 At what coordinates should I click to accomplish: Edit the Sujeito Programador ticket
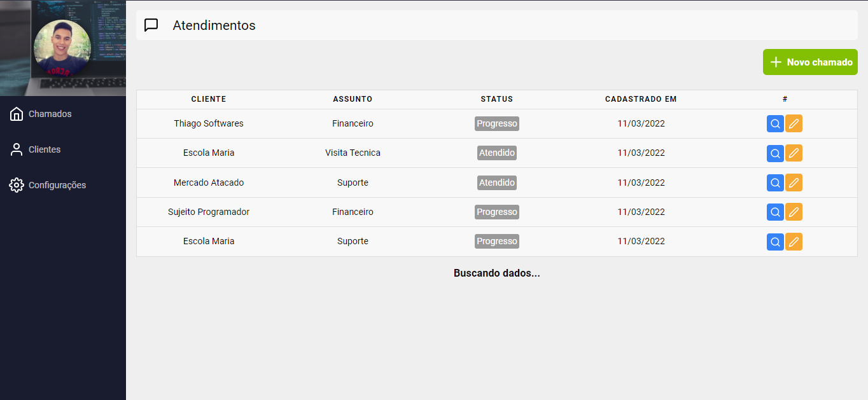pyautogui.click(x=794, y=212)
